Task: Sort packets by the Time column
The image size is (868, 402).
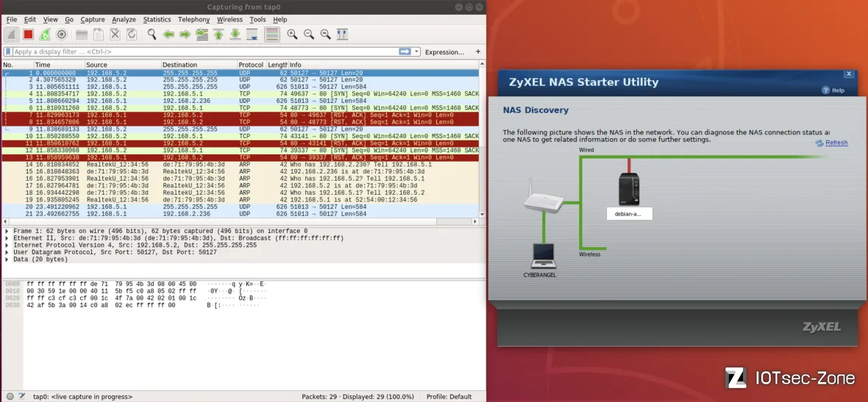Action: (x=59, y=65)
